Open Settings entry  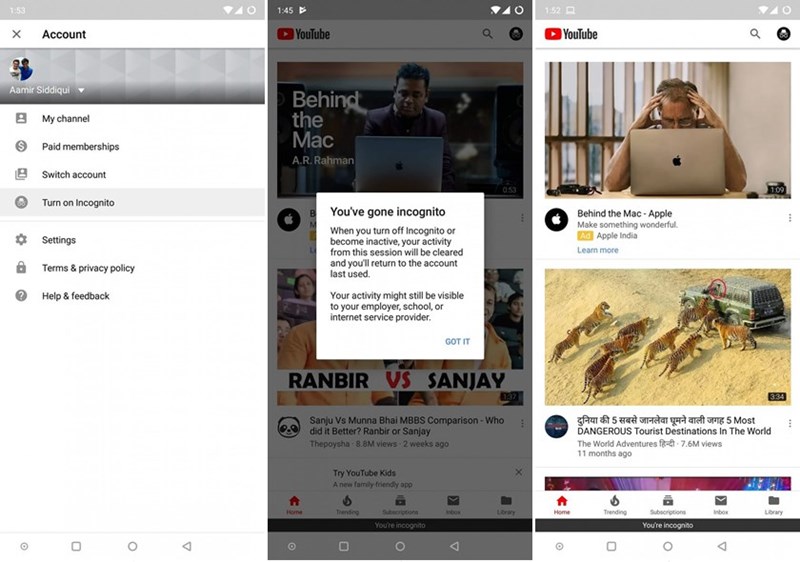(x=132, y=240)
